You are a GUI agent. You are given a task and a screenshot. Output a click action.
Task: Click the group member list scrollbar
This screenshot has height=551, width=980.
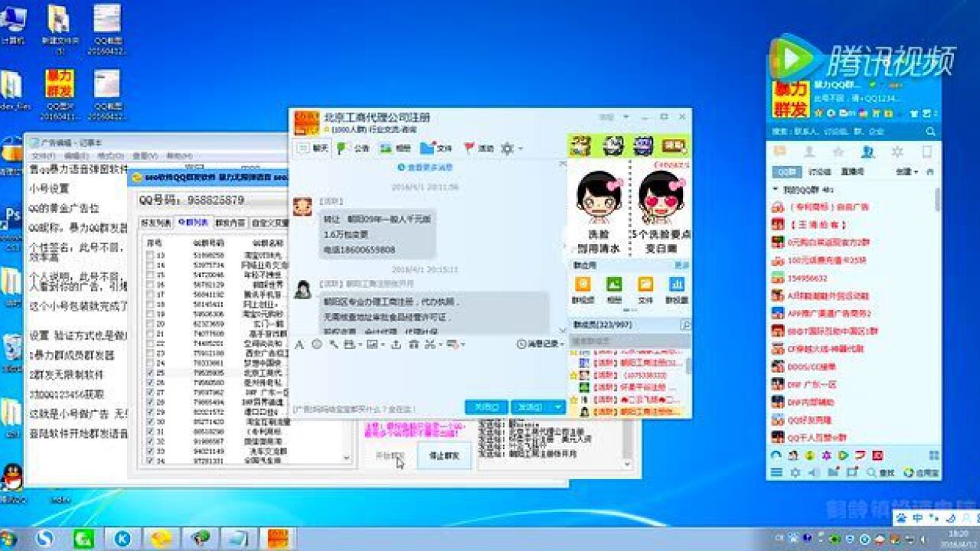[x=688, y=366]
